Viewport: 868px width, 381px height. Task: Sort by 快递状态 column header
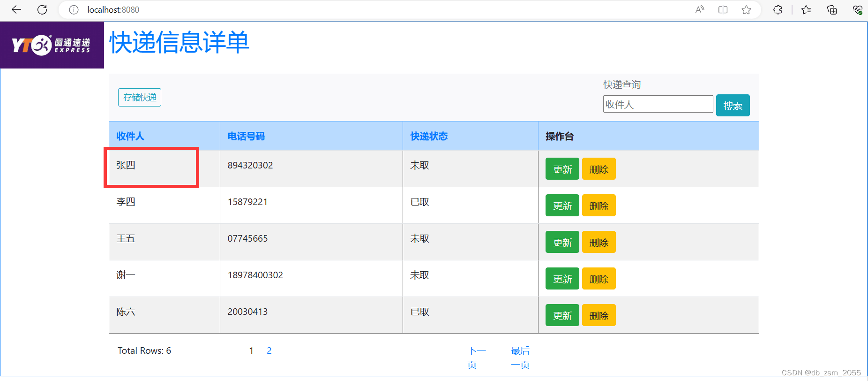click(x=429, y=136)
